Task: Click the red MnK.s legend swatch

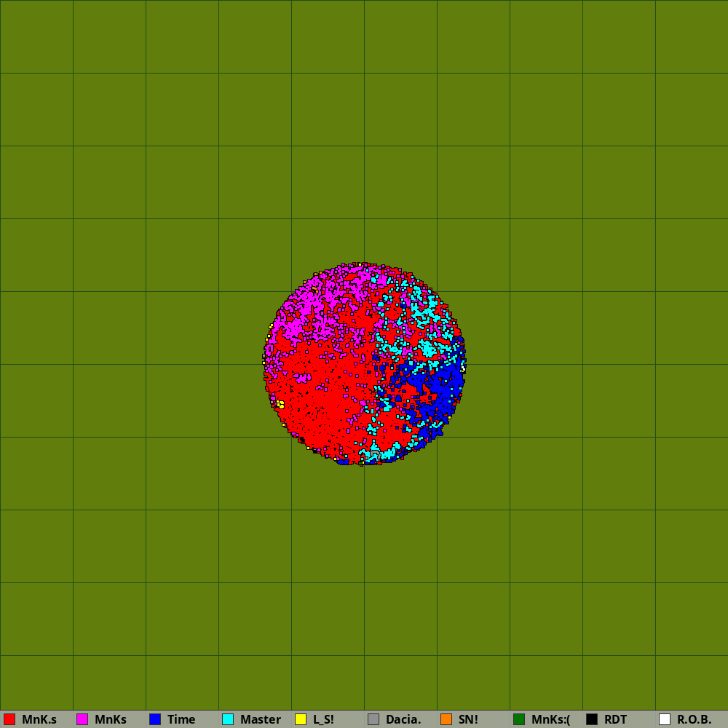Action: [x=9, y=719]
